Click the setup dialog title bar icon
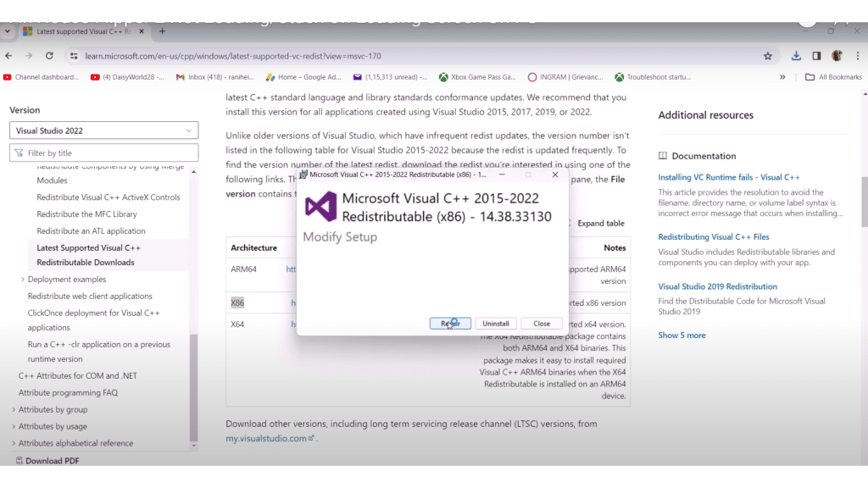868x488 pixels. [x=303, y=175]
